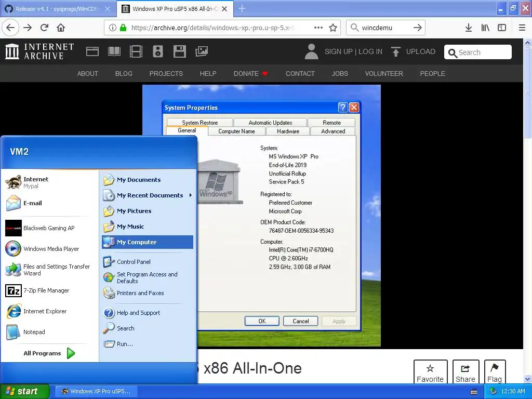Viewport: 532px width, 399px height.
Task: Open page actions three-dot menu
Action: coord(318,28)
